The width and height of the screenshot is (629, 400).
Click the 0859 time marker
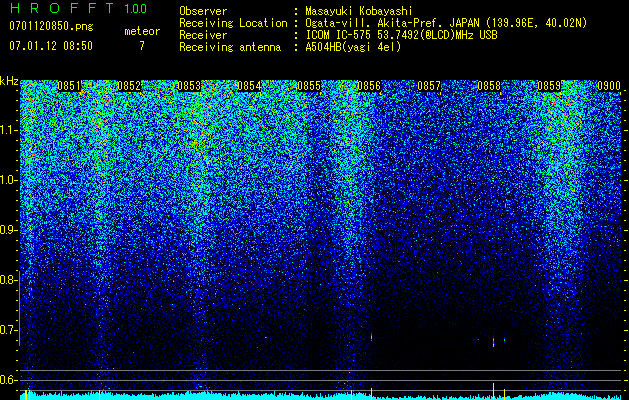549,86
